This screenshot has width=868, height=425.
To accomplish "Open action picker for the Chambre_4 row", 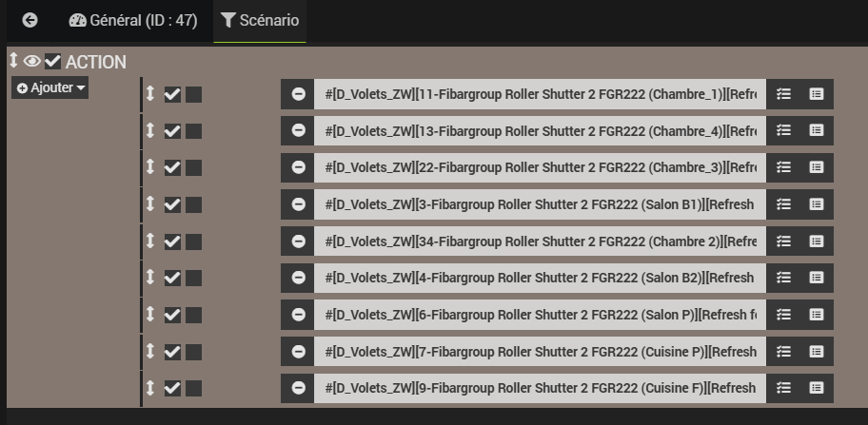I will tap(783, 131).
